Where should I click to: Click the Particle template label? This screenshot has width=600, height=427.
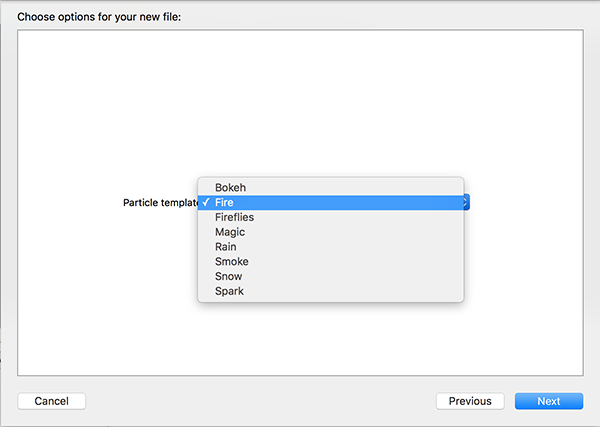pyautogui.click(x=160, y=203)
